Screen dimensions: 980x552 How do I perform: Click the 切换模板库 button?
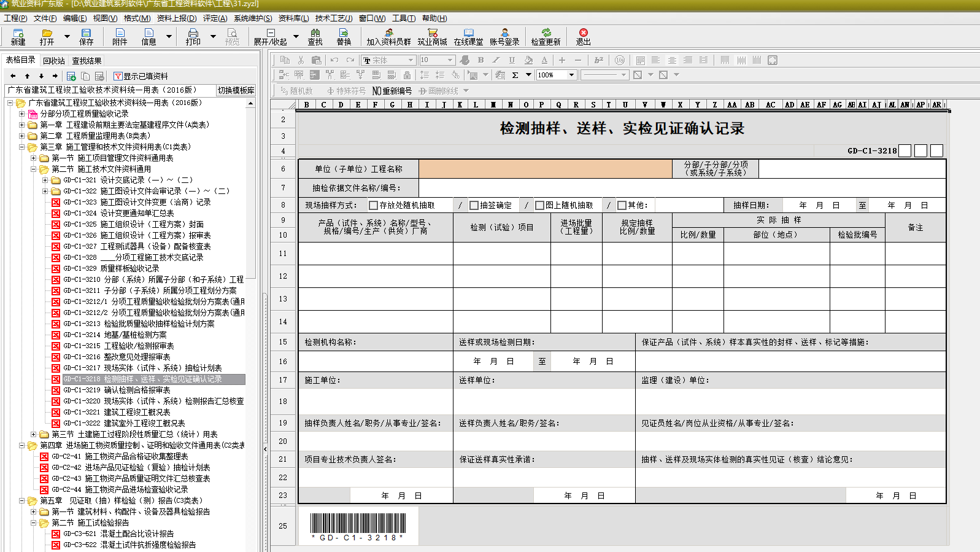click(x=236, y=90)
